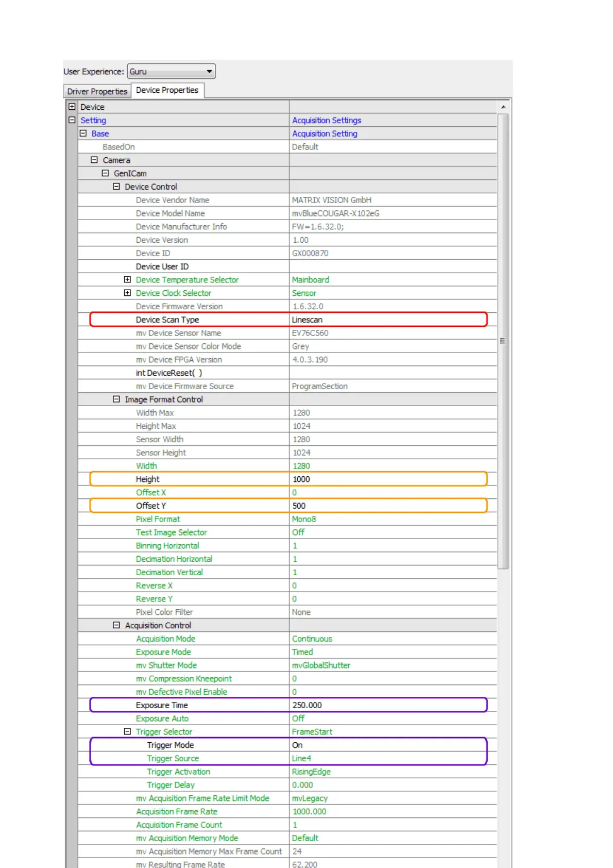This screenshot has height=868, width=613.
Task: Expand the Device tree node
Action: [x=72, y=107]
